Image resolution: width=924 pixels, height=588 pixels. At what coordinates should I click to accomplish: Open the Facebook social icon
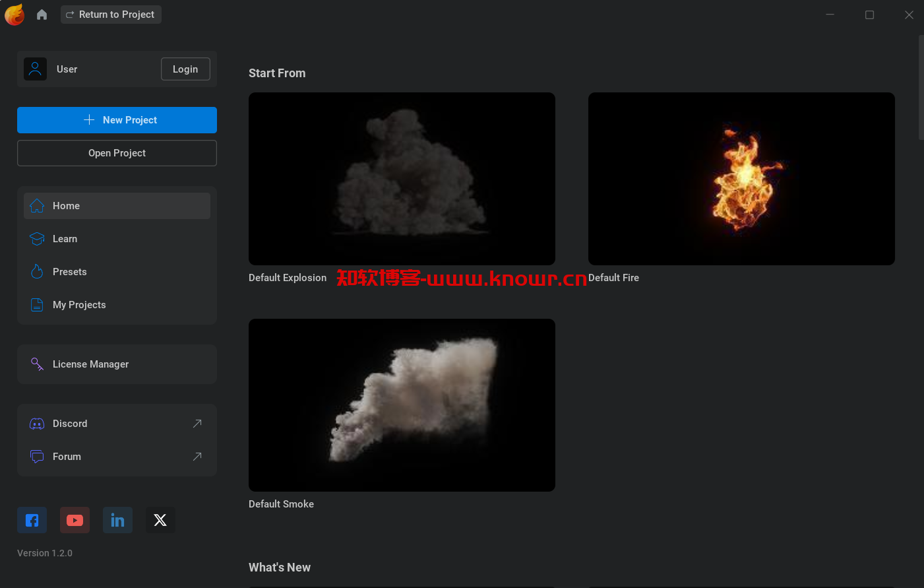pos(32,520)
